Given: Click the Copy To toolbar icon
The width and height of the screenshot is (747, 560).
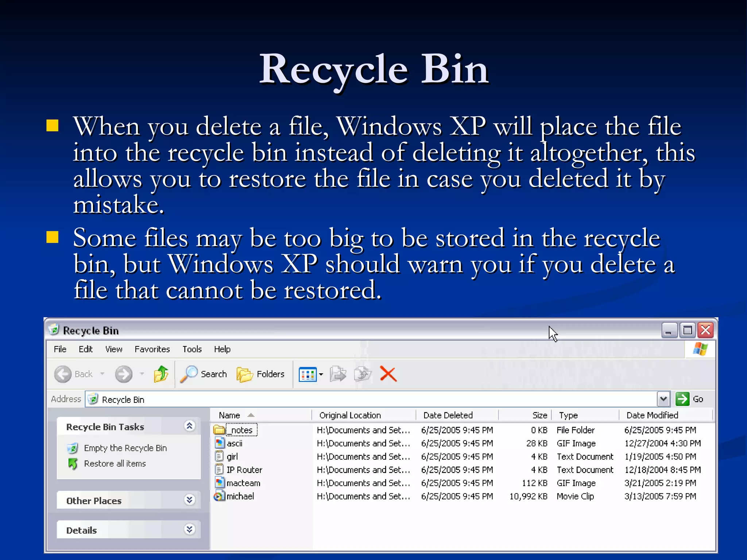Looking at the screenshot, I should click(x=363, y=374).
